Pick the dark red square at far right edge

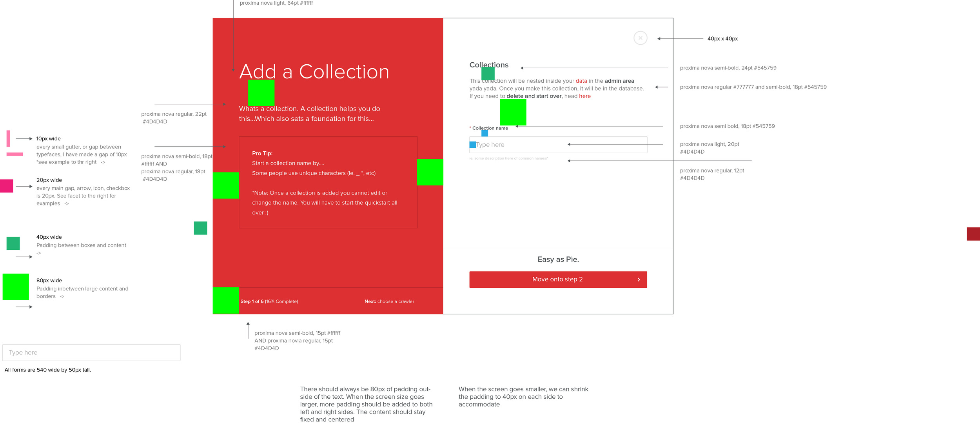tap(973, 234)
